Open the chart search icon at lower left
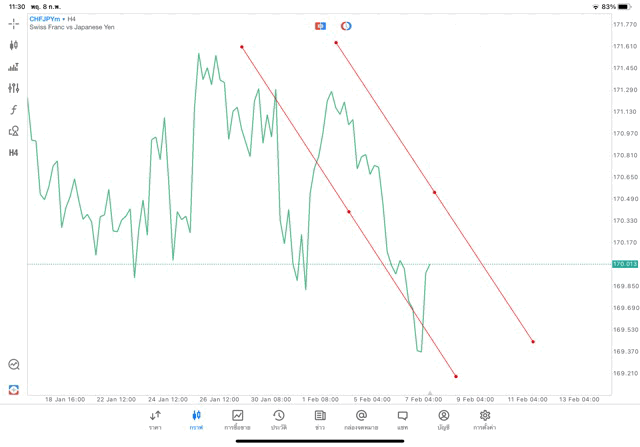The width and height of the screenshot is (640, 447). tap(14, 365)
